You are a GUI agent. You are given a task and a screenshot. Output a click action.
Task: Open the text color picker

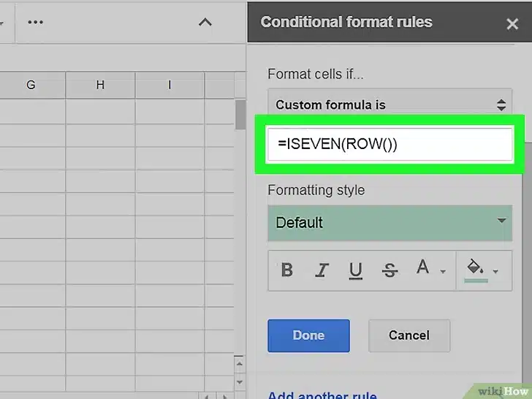tap(426, 270)
